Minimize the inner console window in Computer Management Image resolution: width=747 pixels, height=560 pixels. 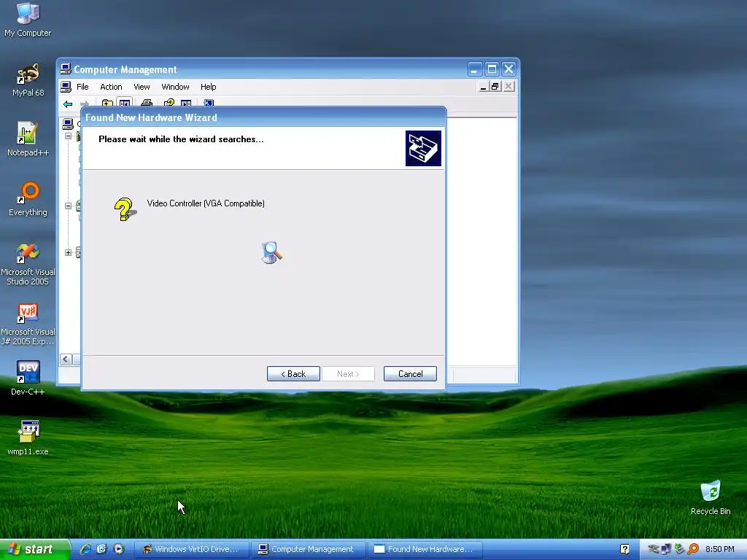click(483, 87)
